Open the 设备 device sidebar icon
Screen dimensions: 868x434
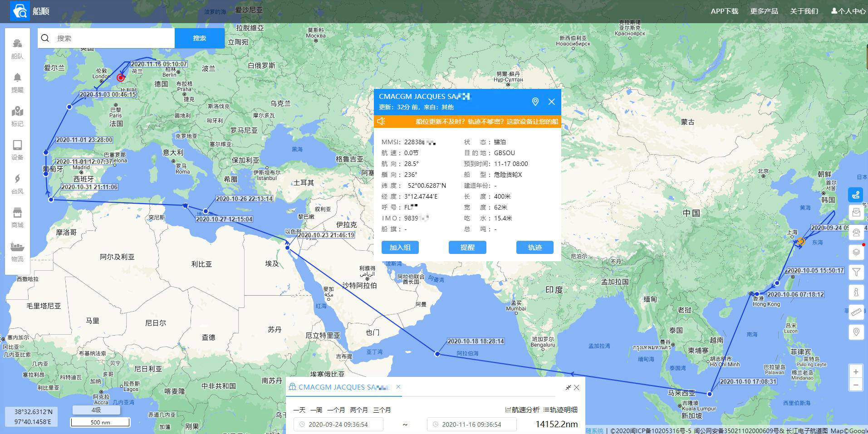point(17,150)
